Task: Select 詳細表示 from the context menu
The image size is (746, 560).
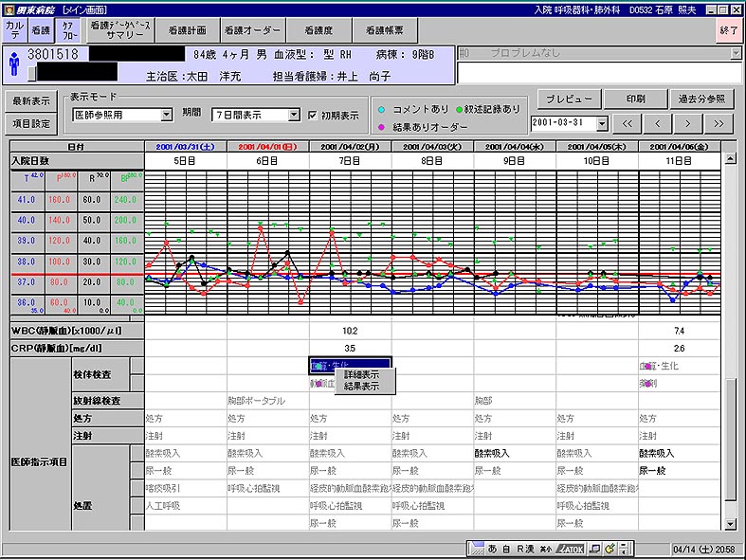Action: tap(361, 375)
